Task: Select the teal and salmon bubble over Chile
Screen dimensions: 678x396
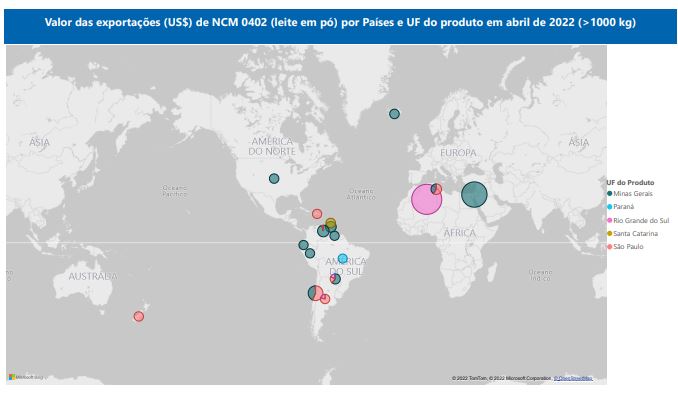Action: click(x=315, y=293)
